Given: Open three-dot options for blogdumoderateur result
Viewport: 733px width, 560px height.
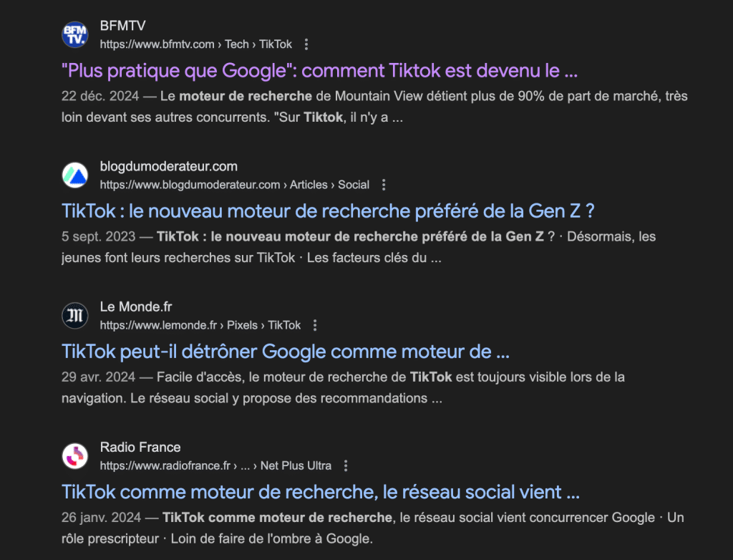Looking at the screenshot, I should pos(384,185).
